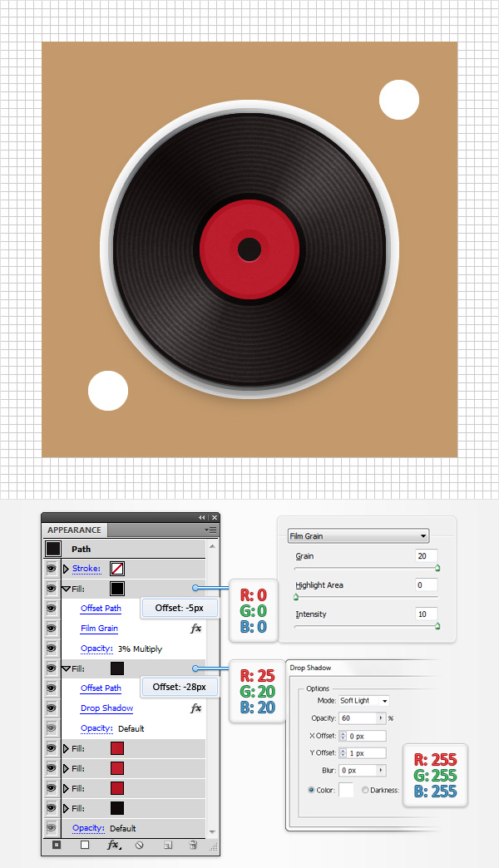Click the Highlight Area value field
The width and height of the screenshot is (499, 868).
point(427,584)
